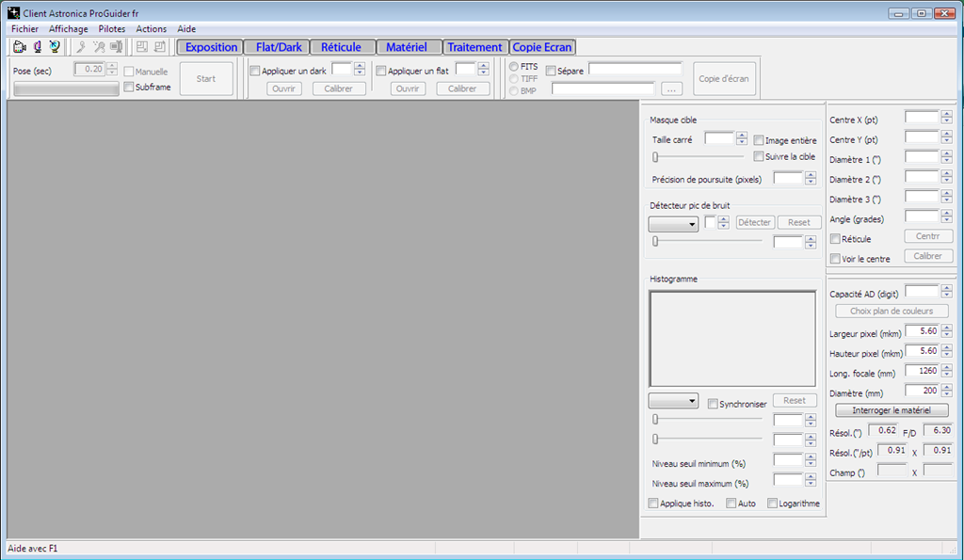The width and height of the screenshot is (964, 560).
Task: Click the greyed screen frame toolbar icon
Action: coord(116,47)
